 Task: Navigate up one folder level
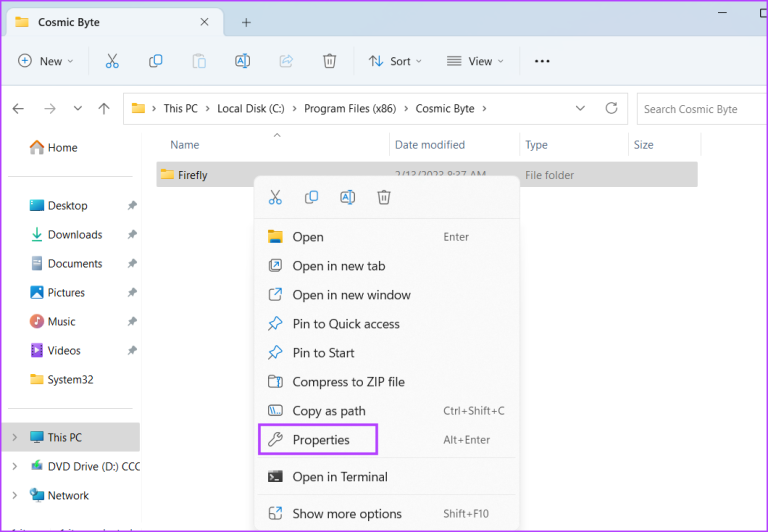pos(104,108)
